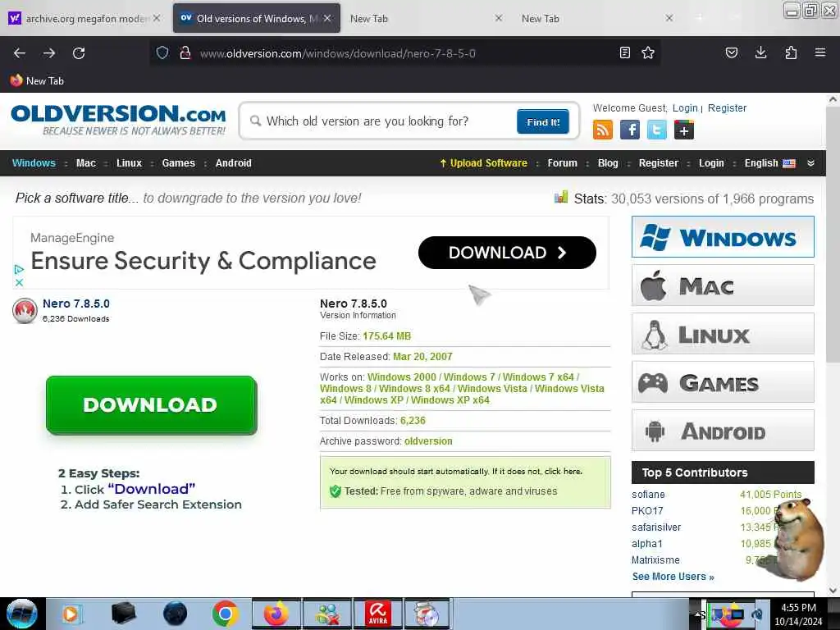This screenshot has width=840, height=630.
Task: Open the Android nav menu item
Action: tap(234, 163)
